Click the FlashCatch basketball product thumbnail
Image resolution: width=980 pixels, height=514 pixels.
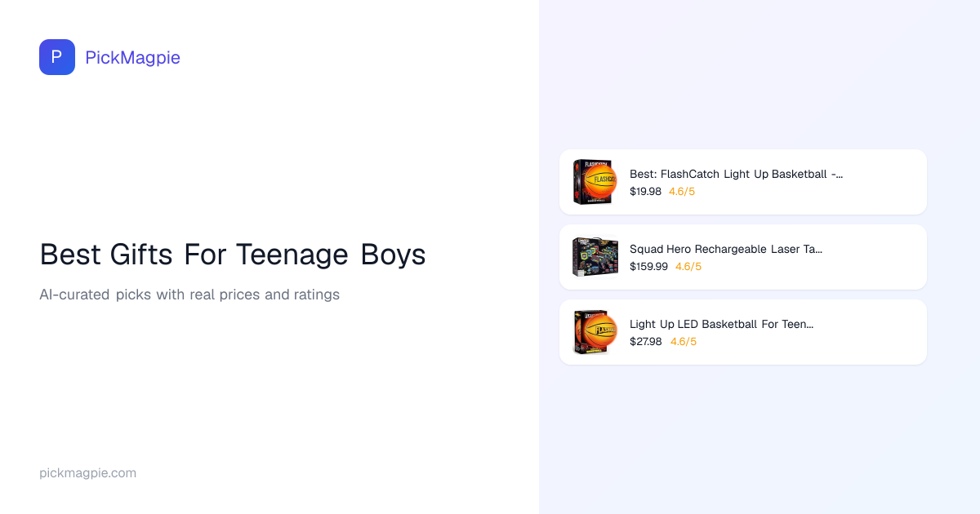coord(595,182)
